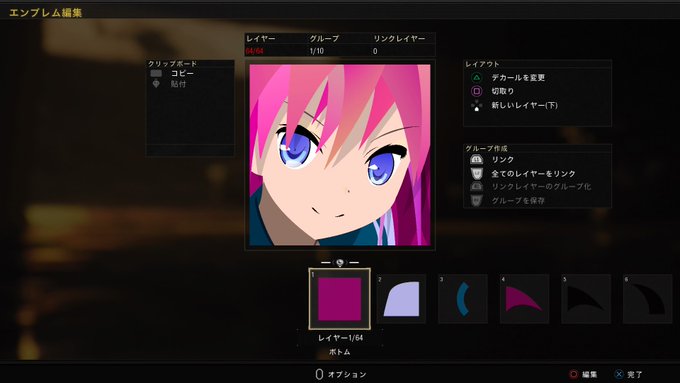The width and height of the screenshot is (680, 383).
Task: Choose the コピー clipboard option
Action: [x=182, y=73]
